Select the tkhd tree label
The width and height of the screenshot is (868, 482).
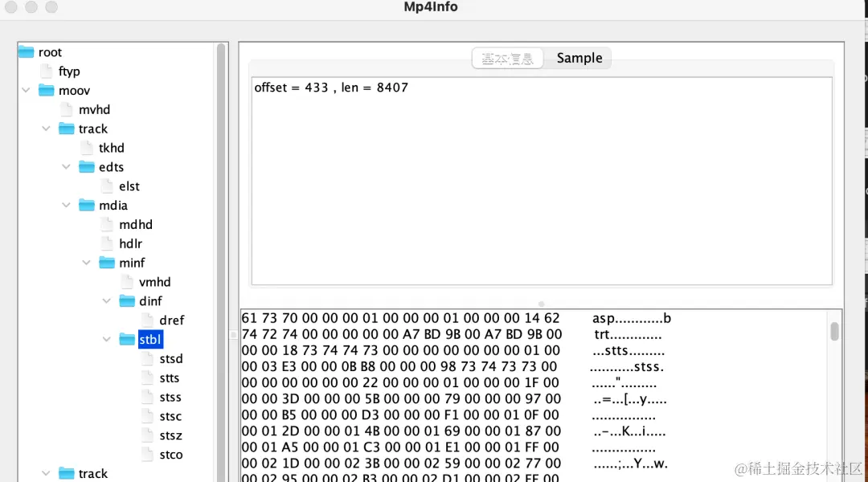pyautogui.click(x=111, y=148)
